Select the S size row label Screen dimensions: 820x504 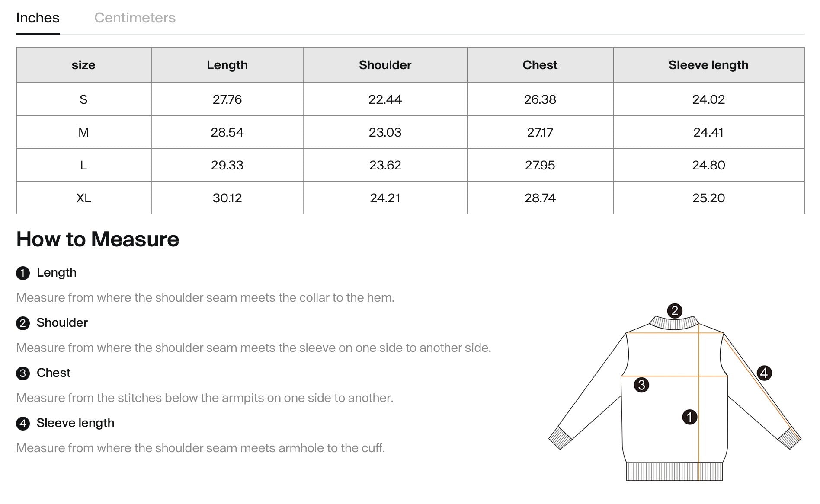coord(83,99)
